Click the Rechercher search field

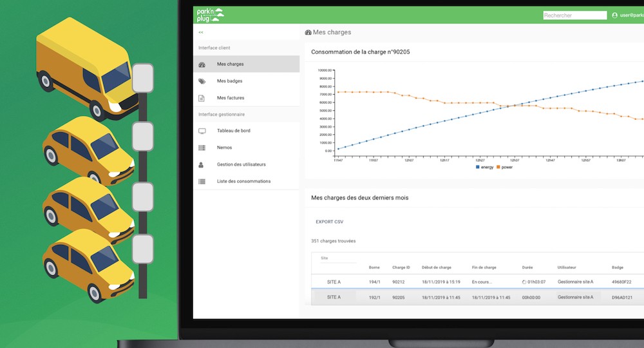[574, 15]
